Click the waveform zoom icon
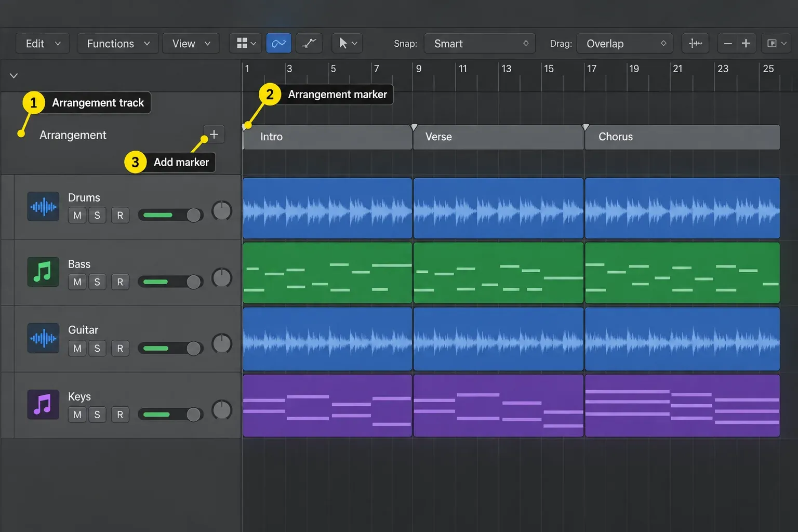 [695, 44]
